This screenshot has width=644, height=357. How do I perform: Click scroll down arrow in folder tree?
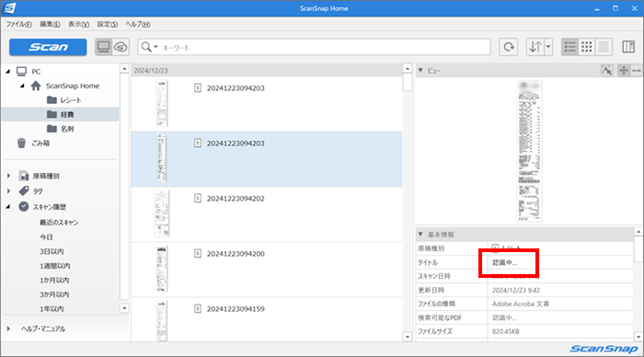pos(124,308)
